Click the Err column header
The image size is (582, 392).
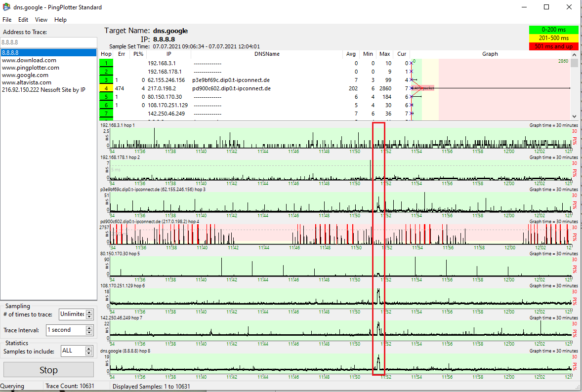point(122,54)
